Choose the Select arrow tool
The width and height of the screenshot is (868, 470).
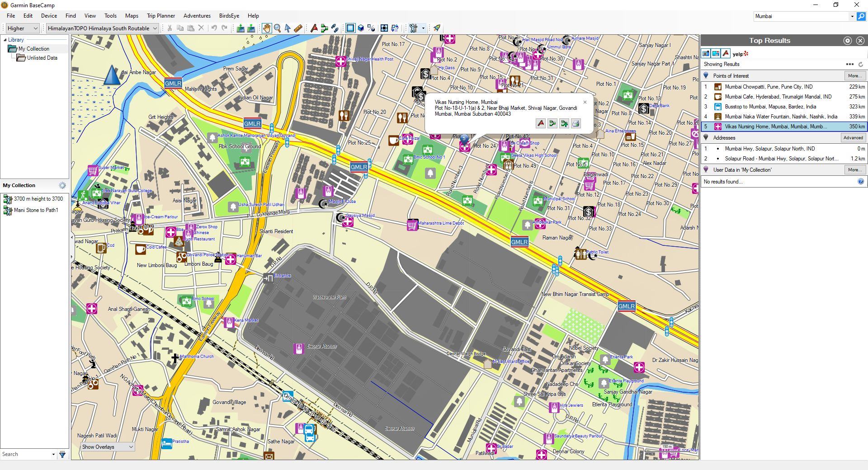(x=288, y=28)
